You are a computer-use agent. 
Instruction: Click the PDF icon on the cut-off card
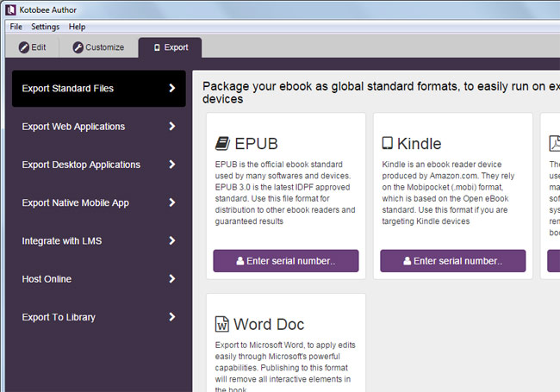(554, 144)
